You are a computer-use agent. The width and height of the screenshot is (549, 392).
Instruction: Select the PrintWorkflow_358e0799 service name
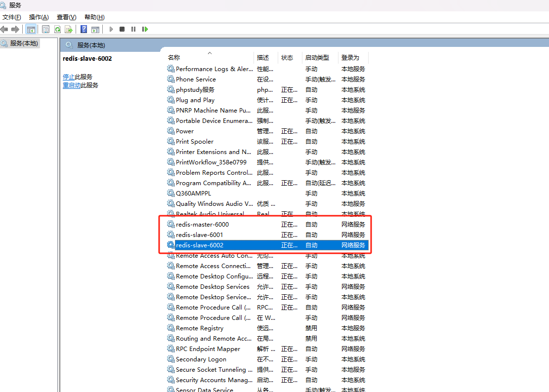[211, 162]
